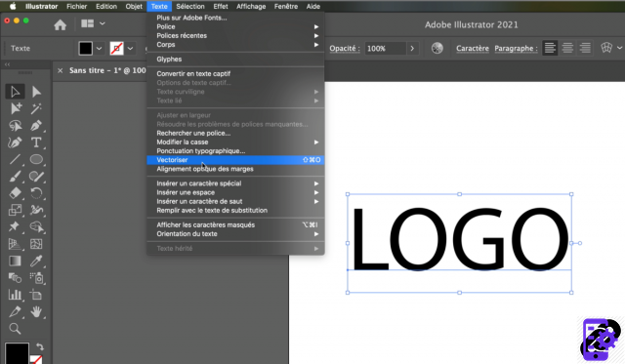The image size is (625, 364).
Task: Enable center paragraph alignment
Action: [567, 48]
